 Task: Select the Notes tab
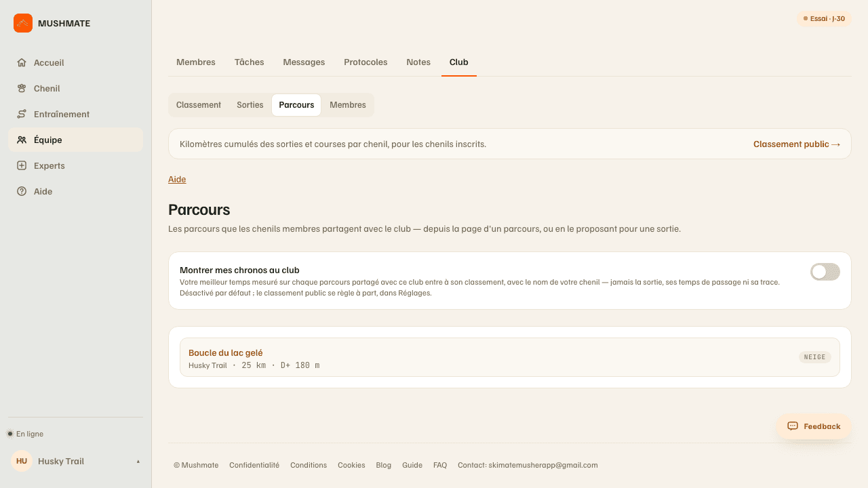click(418, 62)
